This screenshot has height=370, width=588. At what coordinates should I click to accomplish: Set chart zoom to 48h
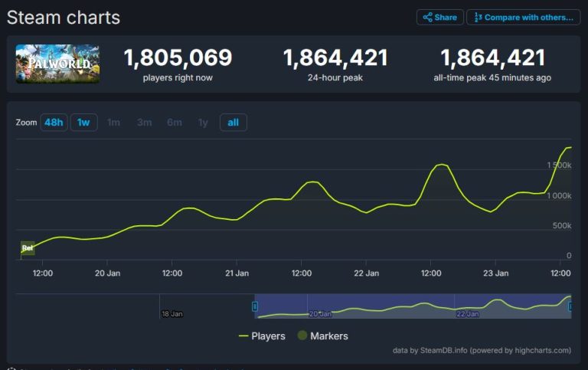(54, 123)
